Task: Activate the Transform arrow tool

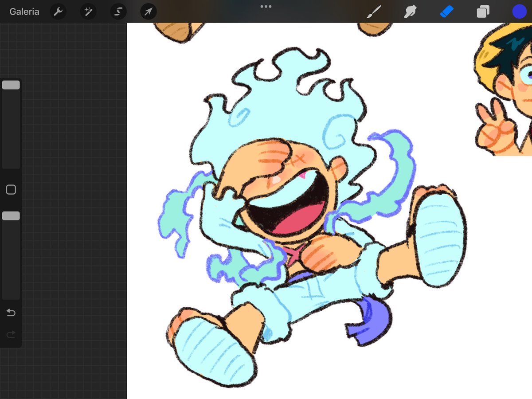Action: 149,12
